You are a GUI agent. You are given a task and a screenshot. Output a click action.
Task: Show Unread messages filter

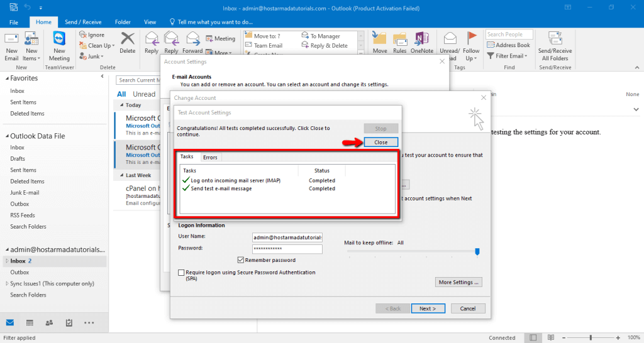144,94
